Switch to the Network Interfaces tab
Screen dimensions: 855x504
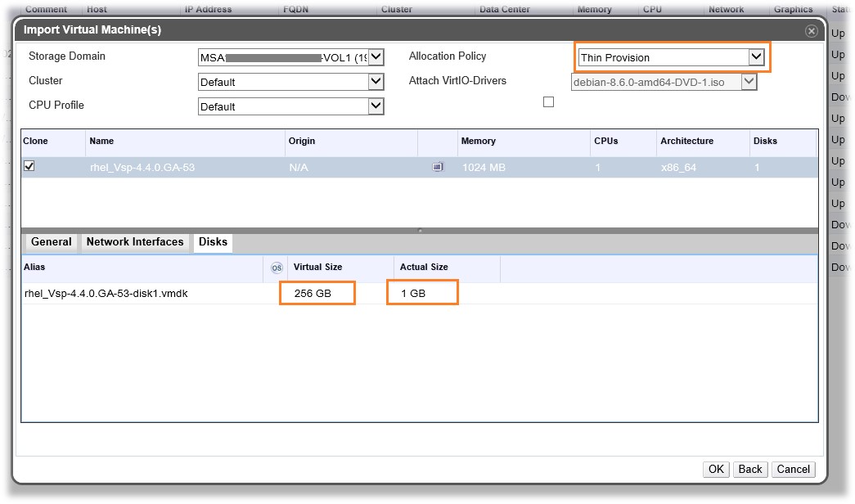tap(135, 242)
